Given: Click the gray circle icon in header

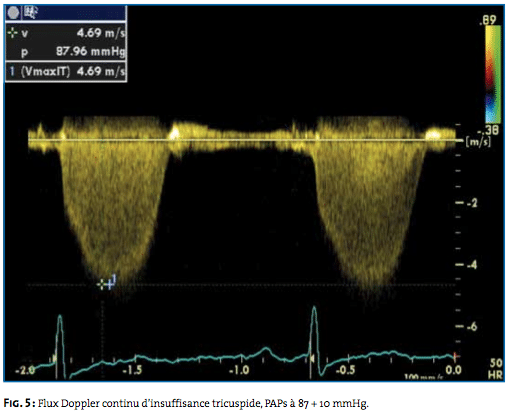Looking at the screenshot, I should tap(13, 13).
